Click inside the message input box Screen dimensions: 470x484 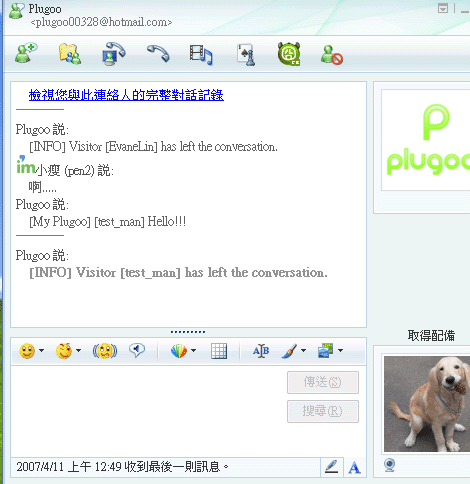(x=148, y=412)
